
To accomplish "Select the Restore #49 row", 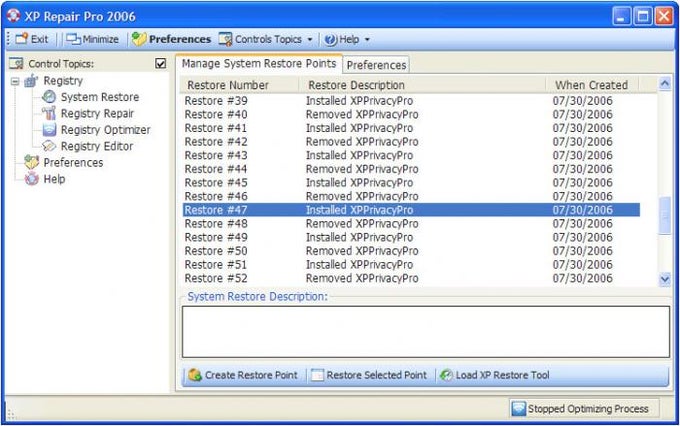I will click(x=411, y=237).
